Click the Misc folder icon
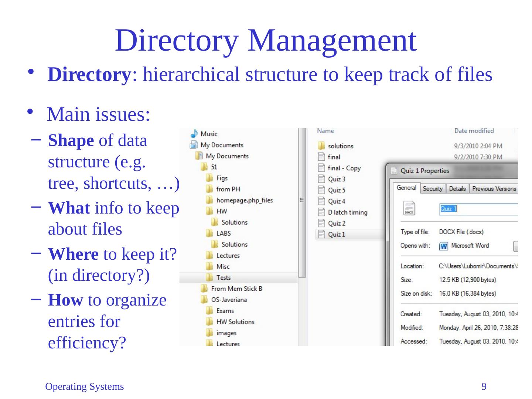 click(x=209, y=267)
